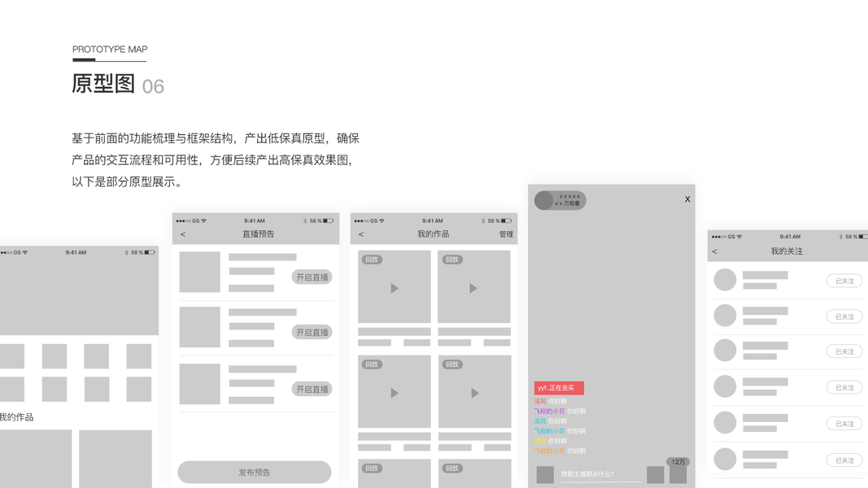Tap back arrow on 我的作品 screen
The width and height of the screenshot is (868, 488).
tap(361, 234)
